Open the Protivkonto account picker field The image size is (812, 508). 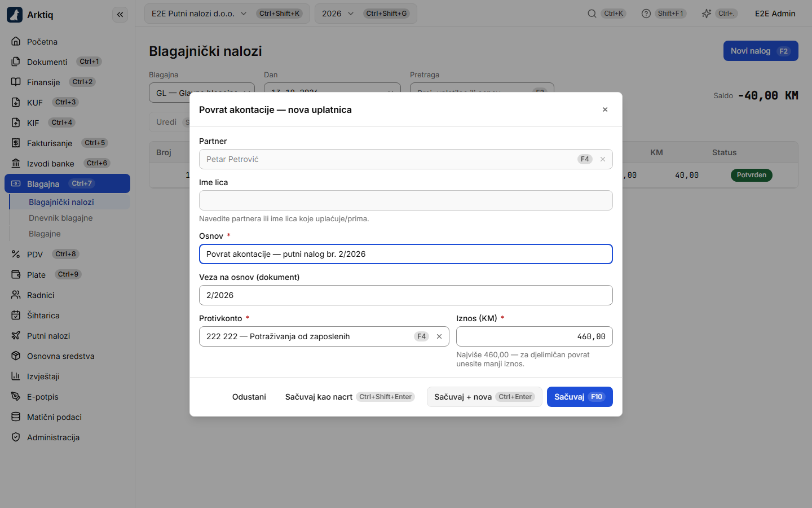pos(324,336)
